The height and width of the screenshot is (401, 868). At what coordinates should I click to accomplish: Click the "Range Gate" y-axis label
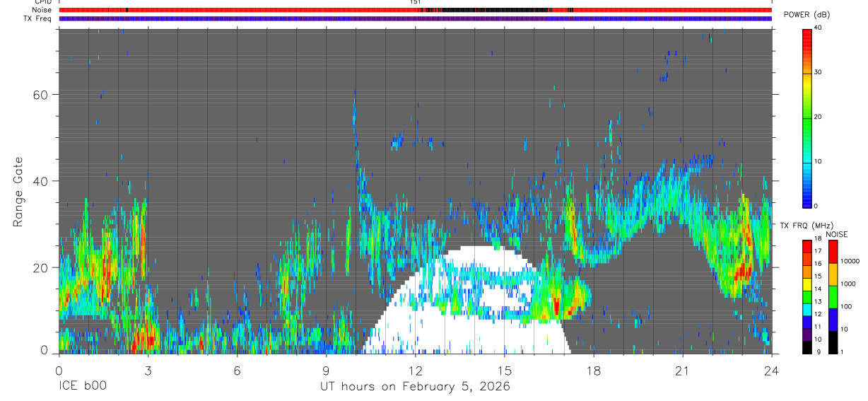pos(19,191)
